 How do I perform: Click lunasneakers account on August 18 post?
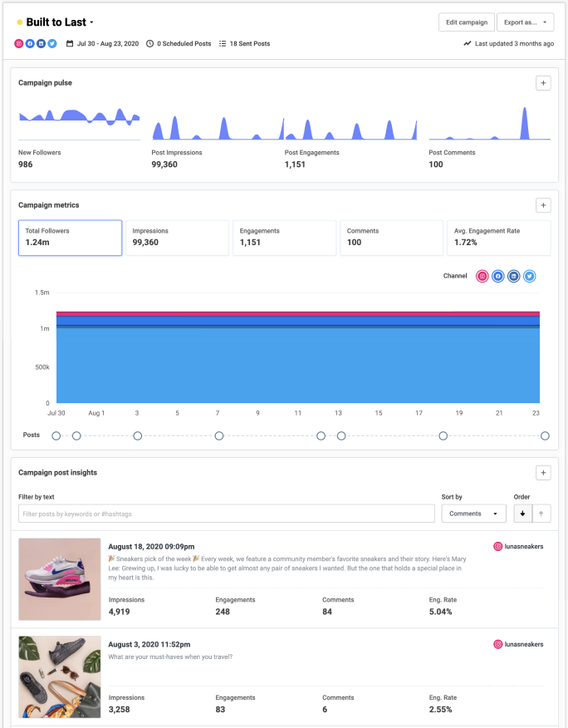(524, 547)
